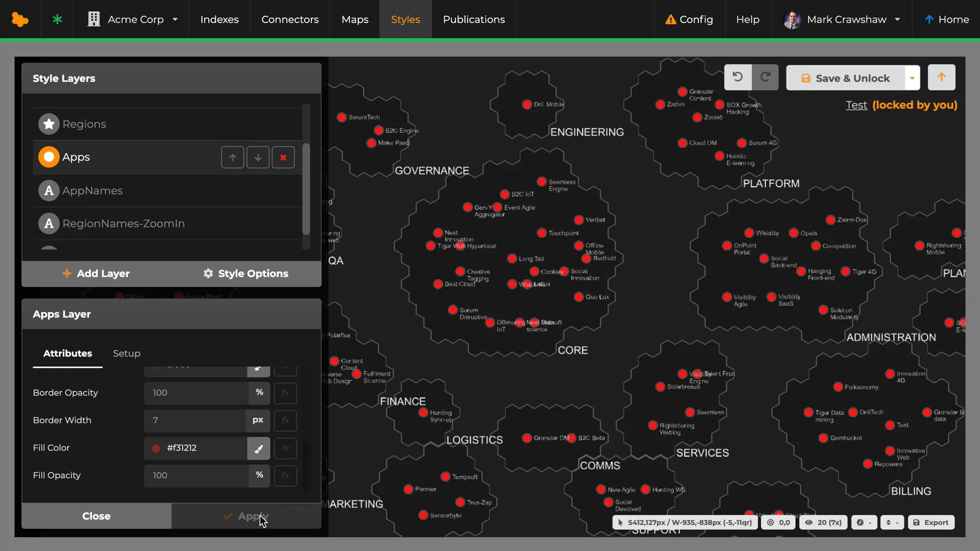Delete the Apps layer
The image size is (980, 551).
(283, 158)
